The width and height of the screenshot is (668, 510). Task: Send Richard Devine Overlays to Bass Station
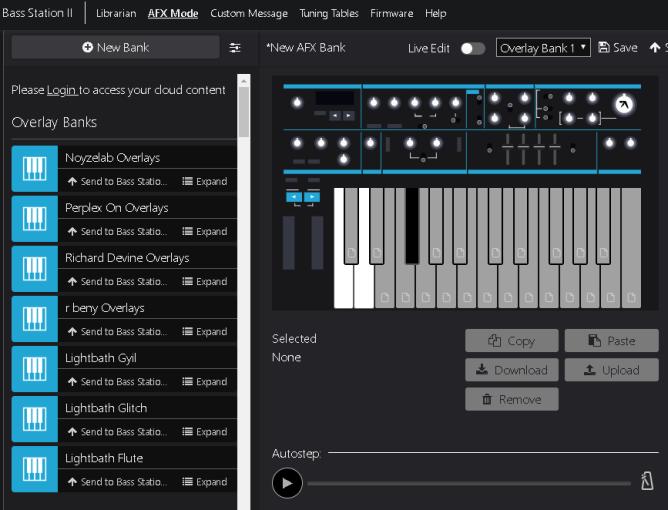[117, 282]
